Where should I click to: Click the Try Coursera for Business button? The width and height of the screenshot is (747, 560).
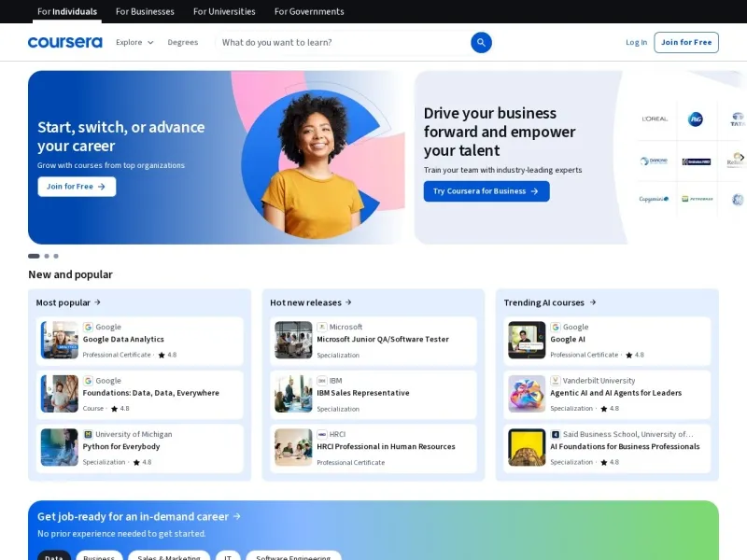tap(486, 191)
